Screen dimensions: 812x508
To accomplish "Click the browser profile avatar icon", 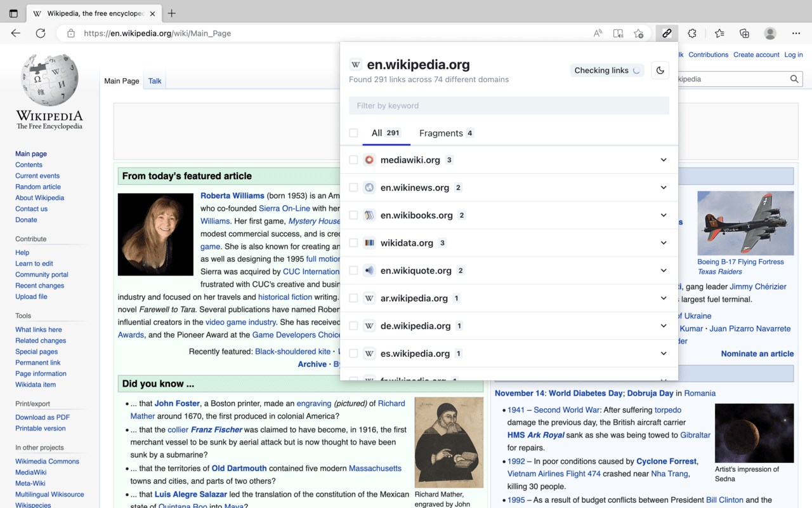I will [x=770, y=33].
